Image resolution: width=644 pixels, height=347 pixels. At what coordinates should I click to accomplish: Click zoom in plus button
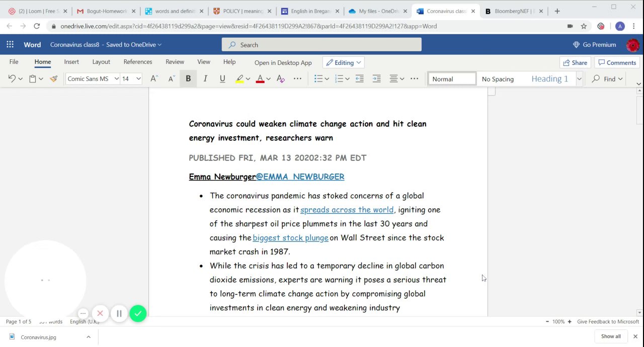570,322
